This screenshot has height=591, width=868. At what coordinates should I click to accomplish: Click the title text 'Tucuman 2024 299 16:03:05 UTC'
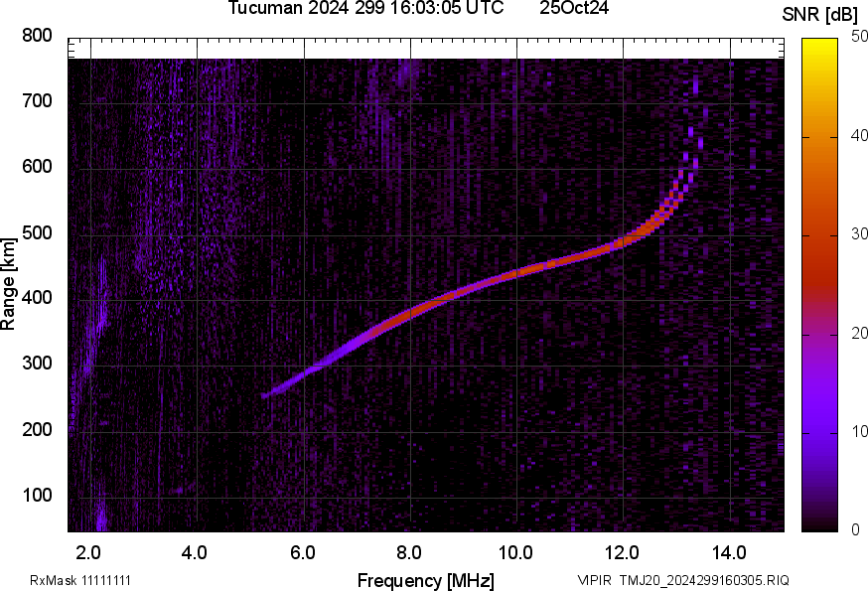365,8
